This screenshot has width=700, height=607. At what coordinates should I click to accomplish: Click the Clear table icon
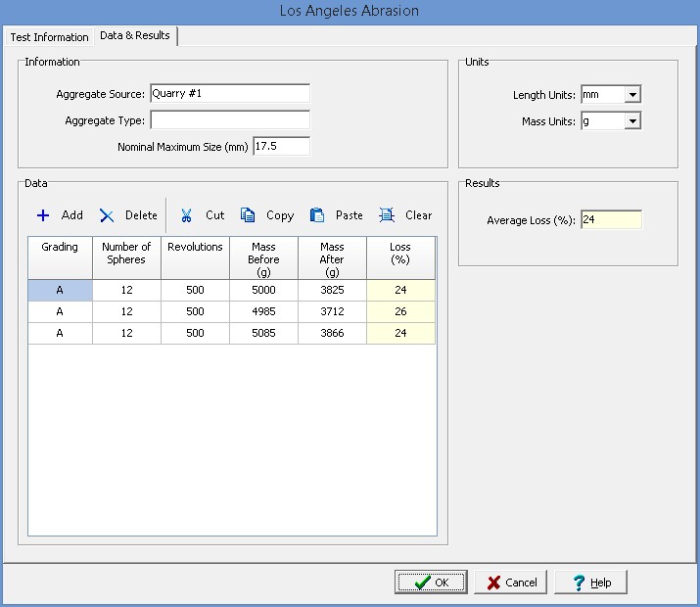click(x=387, y=215)
